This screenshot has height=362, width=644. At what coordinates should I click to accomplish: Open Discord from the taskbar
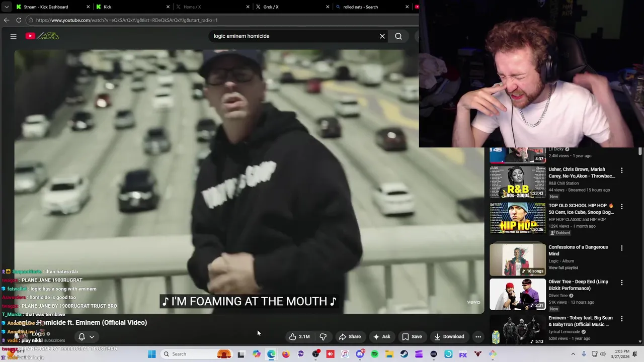pyautogui.click(x=360, y=354)
